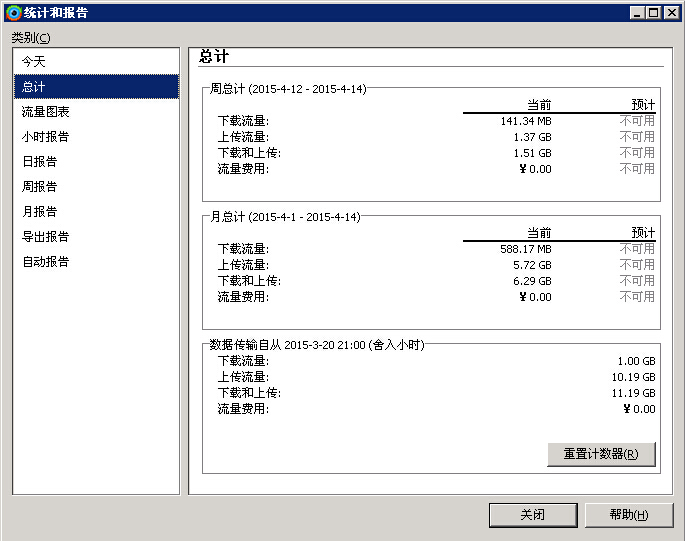Show the 小时报告 page

pyautogui.click(x=46, y=137)
